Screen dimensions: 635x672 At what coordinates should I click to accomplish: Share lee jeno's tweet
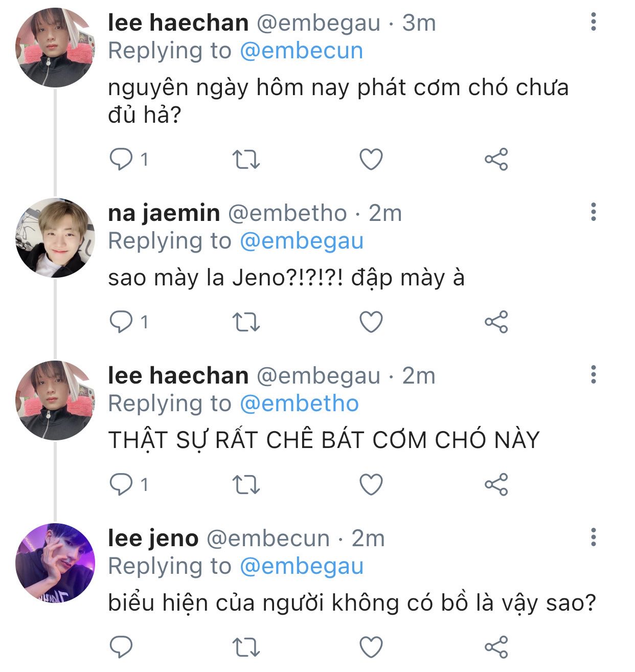(x=496, y=647)
